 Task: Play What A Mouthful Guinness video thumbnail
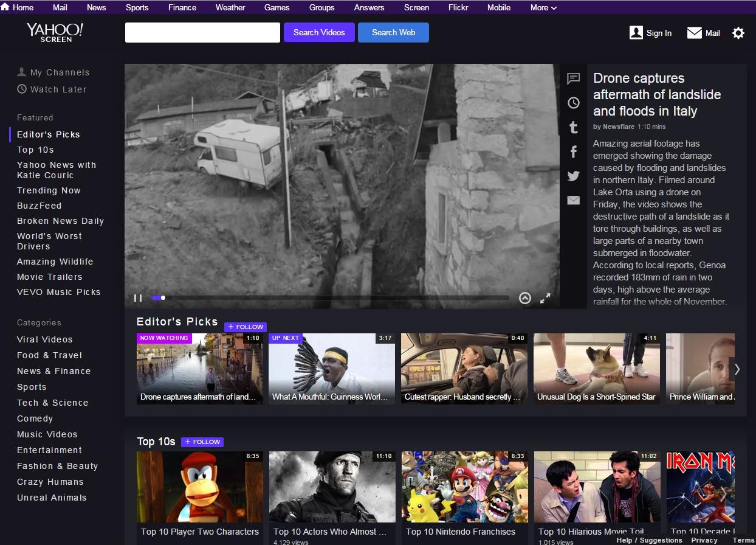(332, 369)
